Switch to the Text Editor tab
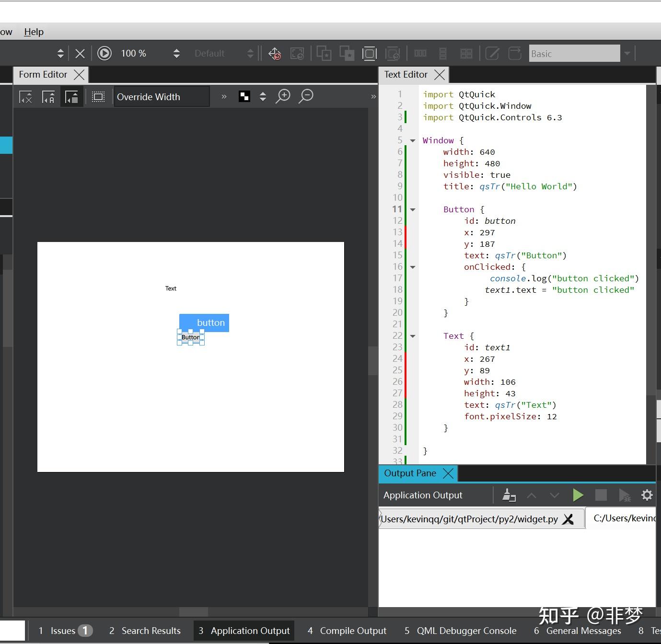Viewport: 661px width, 644px height. [406, 74]
